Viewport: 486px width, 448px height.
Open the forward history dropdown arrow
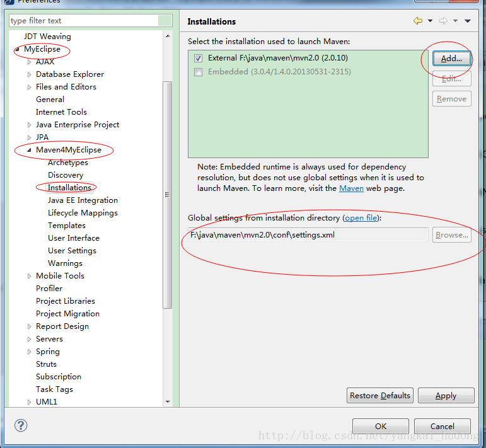455,21
